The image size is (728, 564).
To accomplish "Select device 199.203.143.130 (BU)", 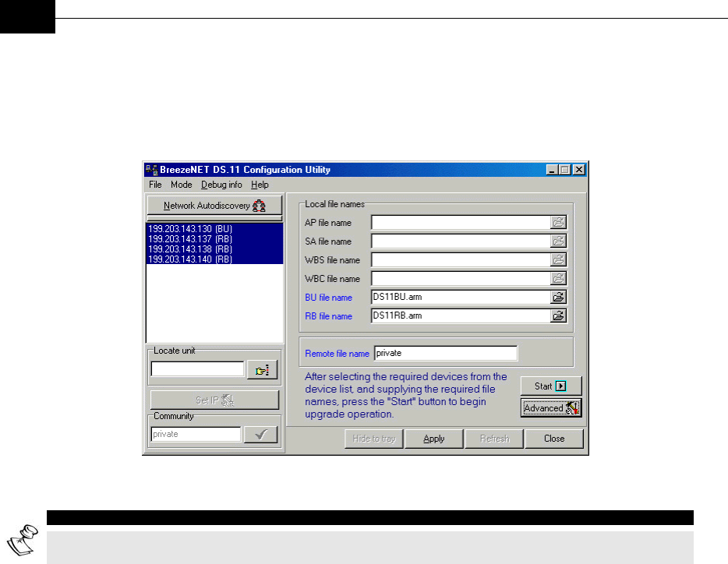I will (214, 229).
